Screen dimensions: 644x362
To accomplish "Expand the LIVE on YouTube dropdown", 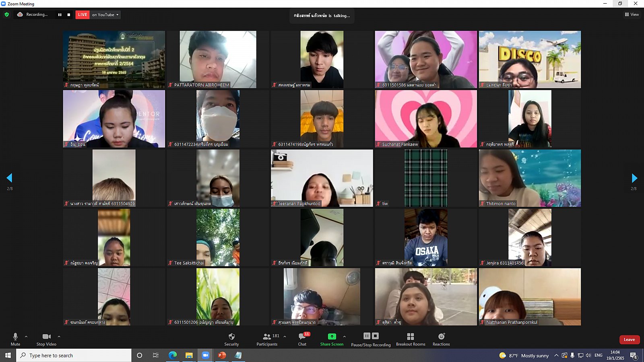I will 118,15.
